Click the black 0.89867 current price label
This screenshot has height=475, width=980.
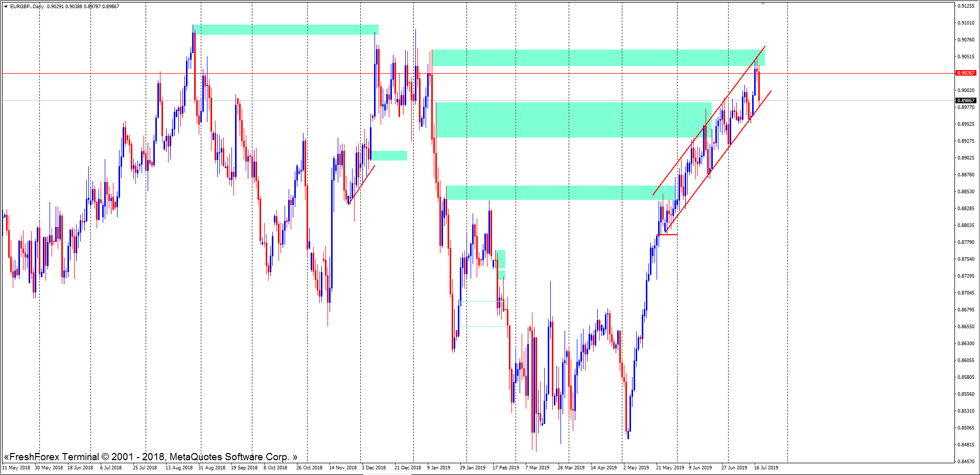tap(965, 101)
